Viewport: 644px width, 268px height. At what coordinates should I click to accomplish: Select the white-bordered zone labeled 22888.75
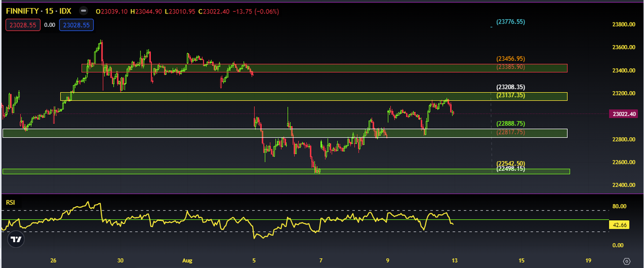tap(285, 133)
